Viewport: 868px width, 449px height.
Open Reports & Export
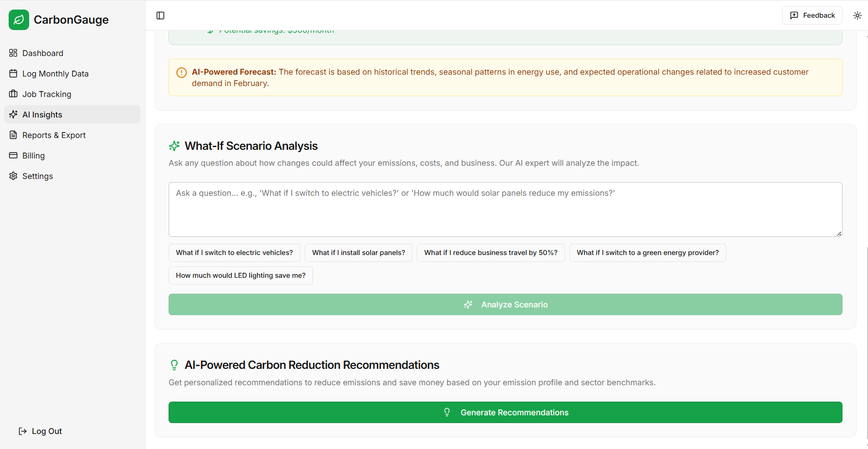coord(72,135)
